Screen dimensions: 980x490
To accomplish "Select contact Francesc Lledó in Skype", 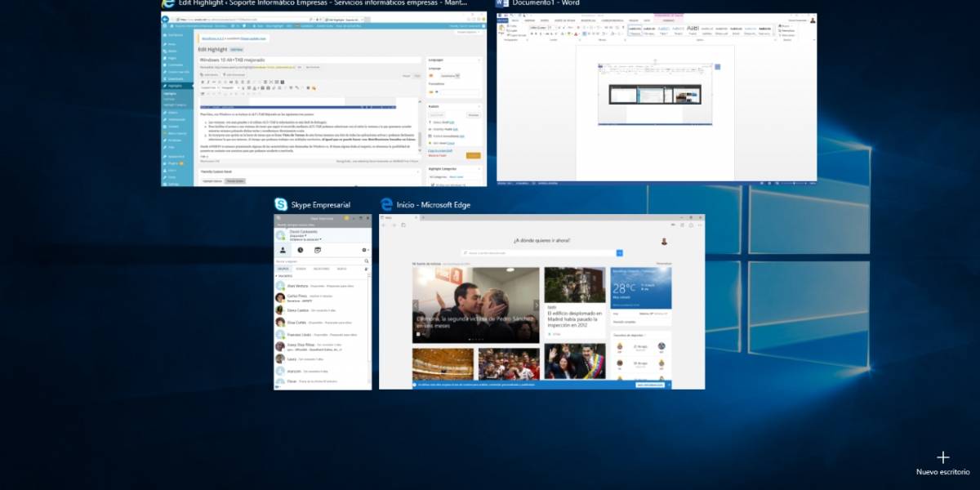I will coord(322,334).
